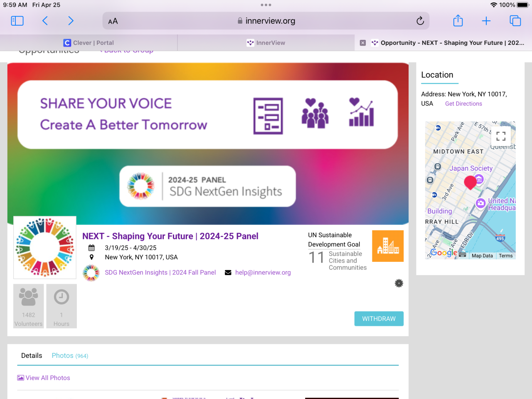Tap the calendar icon beside the dates

coord(91,248)
